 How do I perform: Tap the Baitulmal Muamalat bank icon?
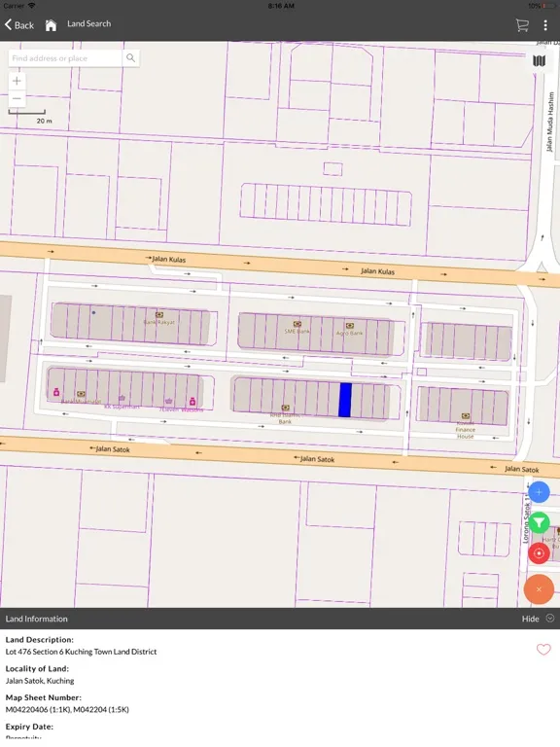(81, 394)
